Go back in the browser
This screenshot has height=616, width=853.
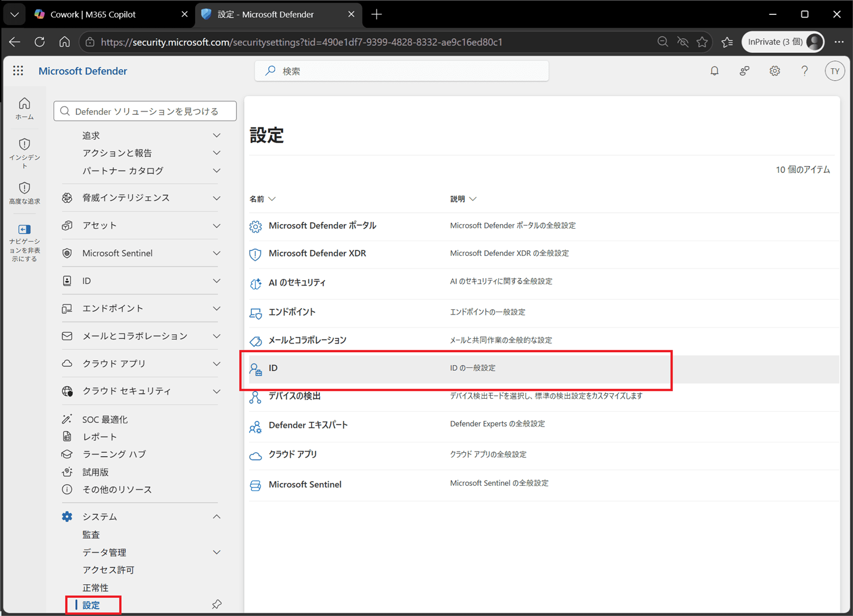click(15, 42)
